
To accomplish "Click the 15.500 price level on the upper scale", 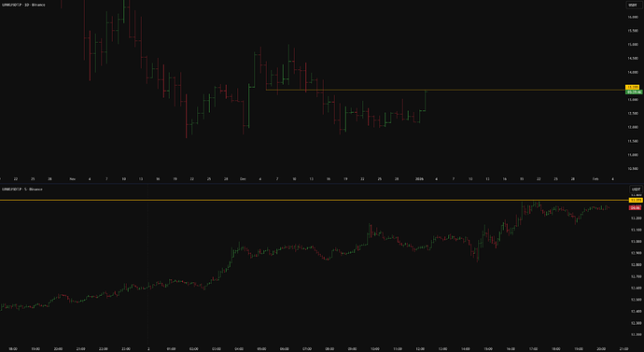I will point(632,31).
